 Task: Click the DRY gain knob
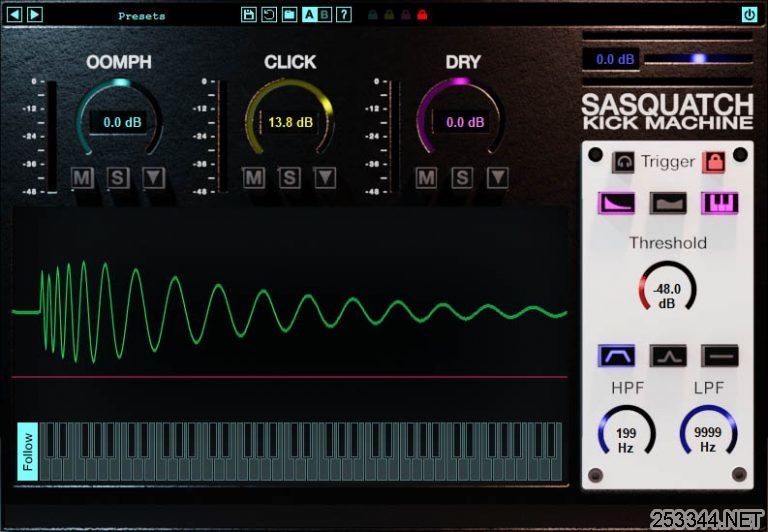[x=461, y=118]
